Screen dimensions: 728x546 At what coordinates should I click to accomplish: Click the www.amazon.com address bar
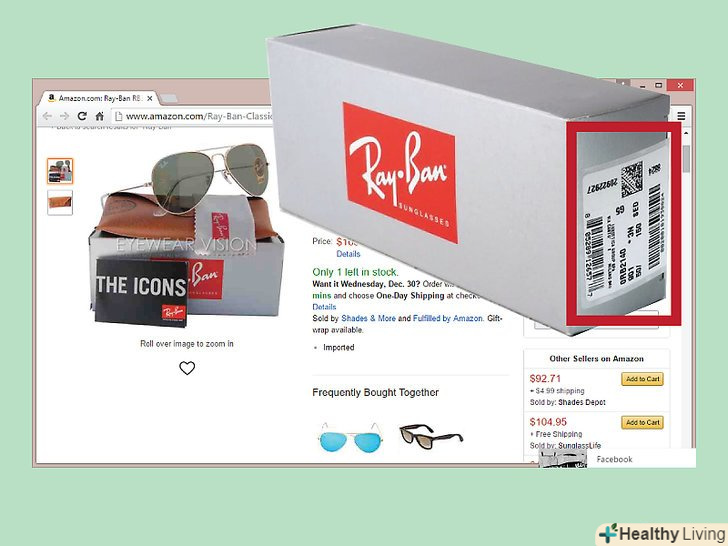pos(191,116)
